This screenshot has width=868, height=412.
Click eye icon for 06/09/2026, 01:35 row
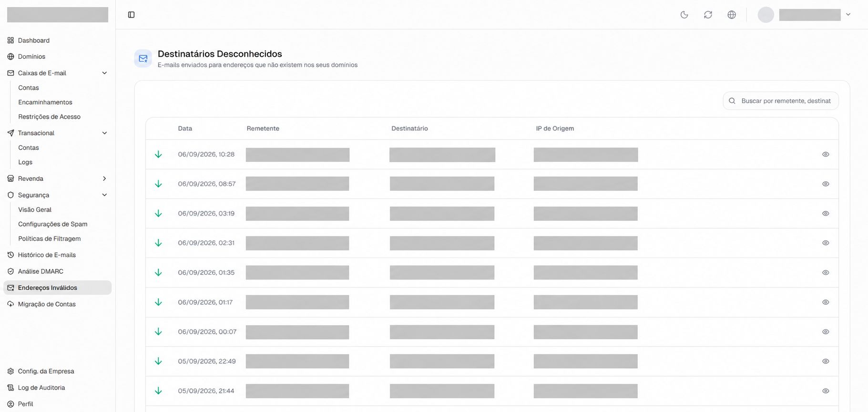[826, 273]
